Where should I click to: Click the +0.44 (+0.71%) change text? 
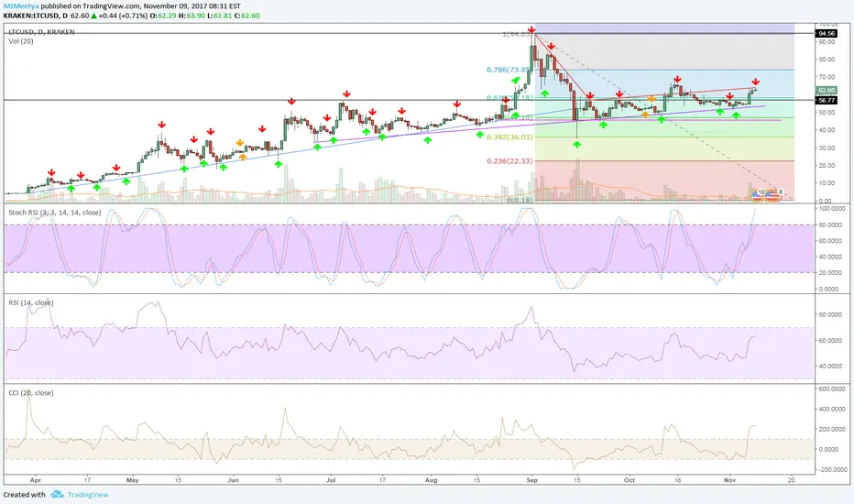coord(123,16)
